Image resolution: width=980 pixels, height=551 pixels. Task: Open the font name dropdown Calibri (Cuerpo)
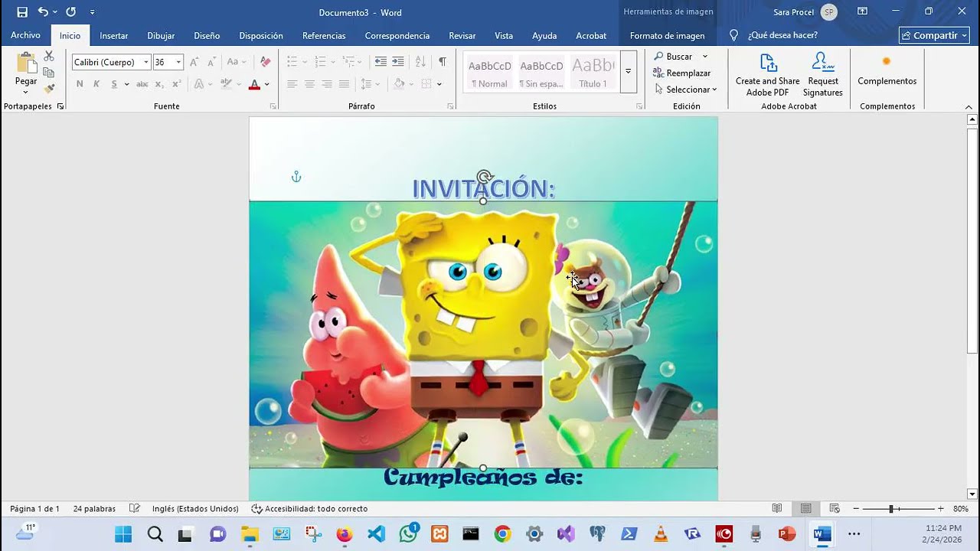click(146, 62)
